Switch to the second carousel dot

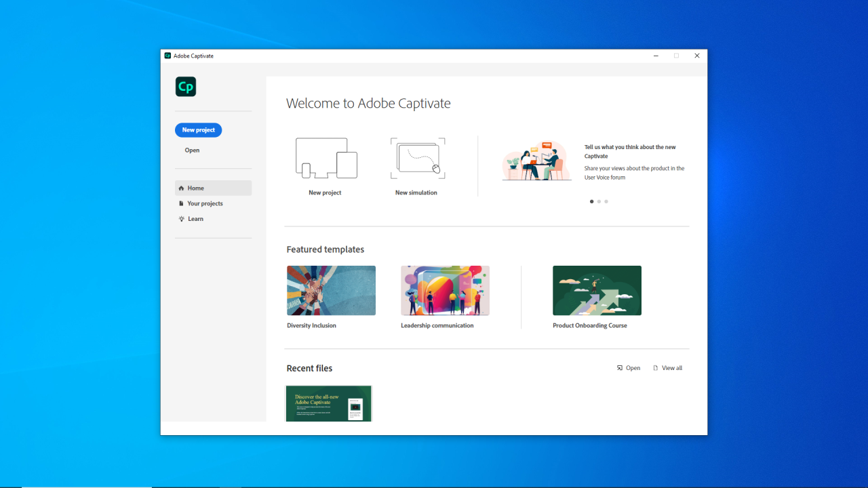click(599, 201)
